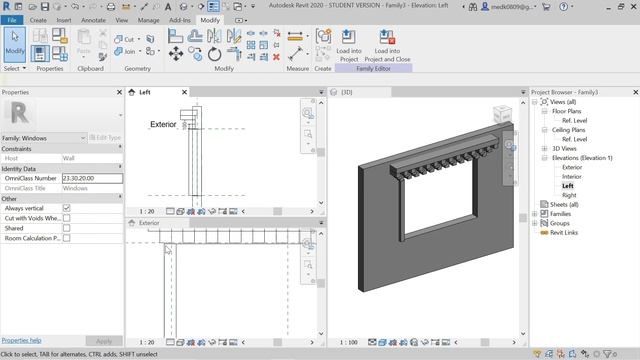Click the Properties help link
This screenshot has height=360, width=640.
click(x=21, y=340)
